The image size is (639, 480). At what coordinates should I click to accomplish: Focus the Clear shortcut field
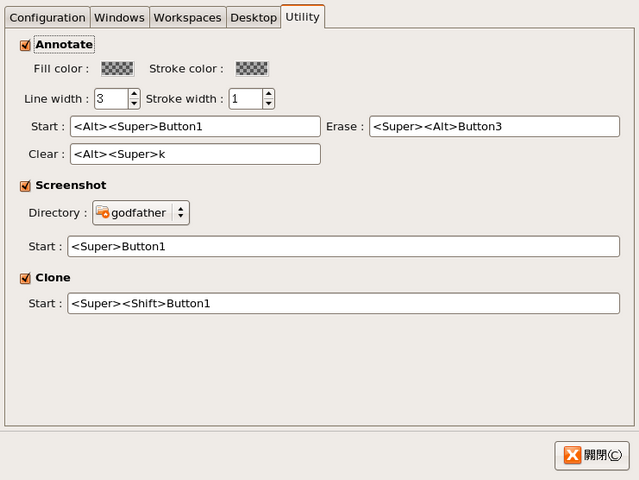click(x=195, y=154)
